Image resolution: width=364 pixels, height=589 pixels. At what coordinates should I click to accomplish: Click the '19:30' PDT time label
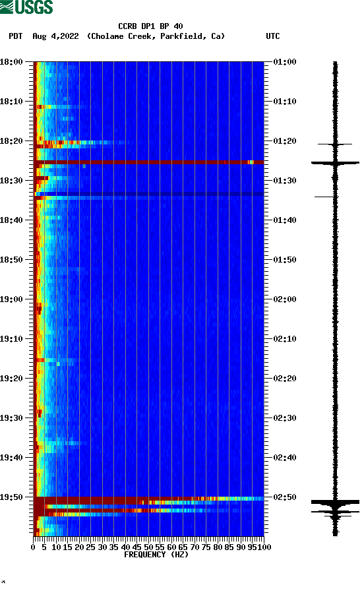coord(11,418)
